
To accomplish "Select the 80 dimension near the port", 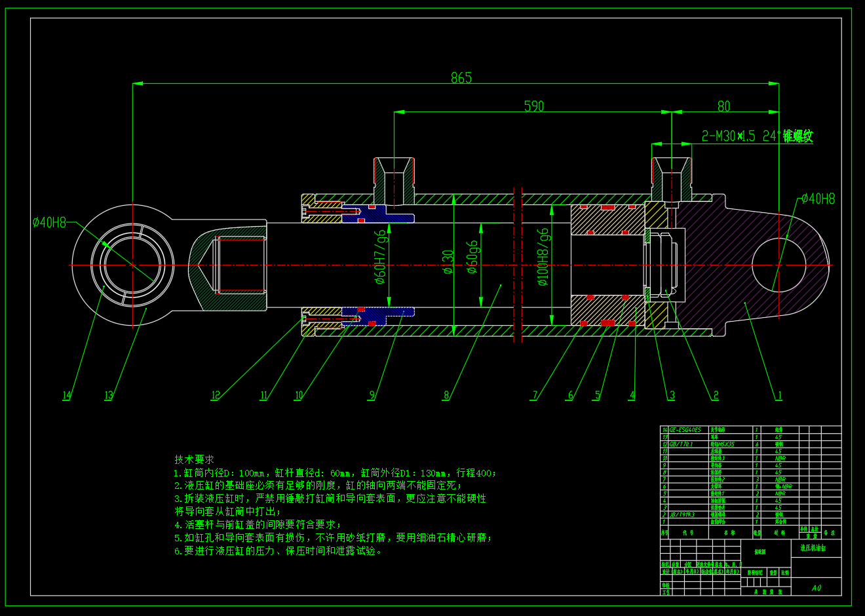I will 725,106.
